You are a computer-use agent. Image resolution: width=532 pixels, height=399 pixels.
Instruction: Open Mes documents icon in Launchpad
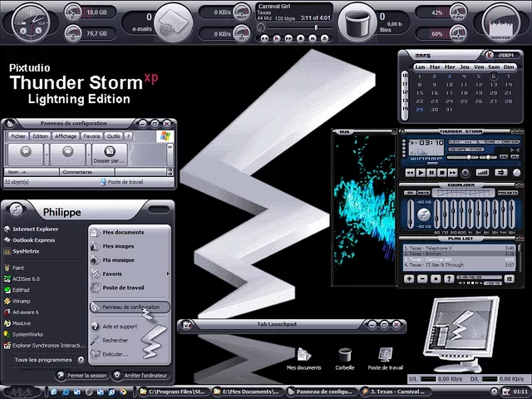coord(303,358)
